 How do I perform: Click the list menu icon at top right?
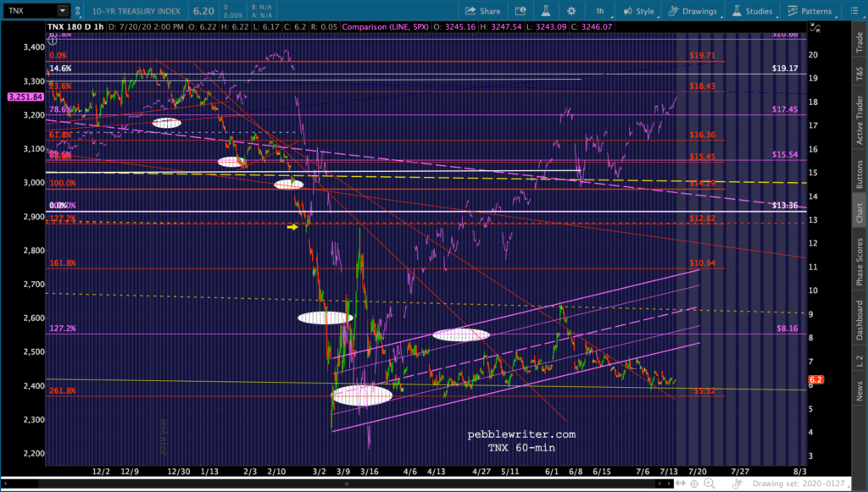click(x=854, y=11)
